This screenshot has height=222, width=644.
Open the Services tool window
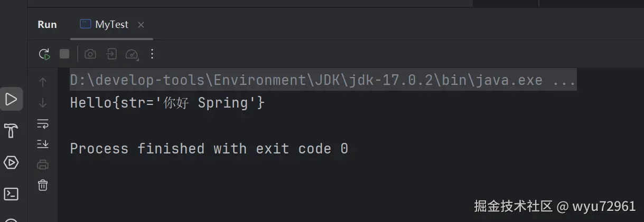coord(11,162)
